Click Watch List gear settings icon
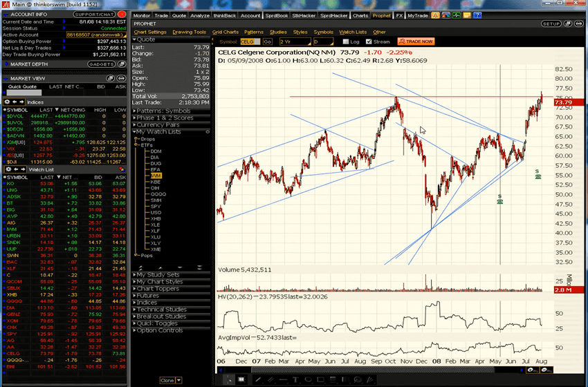 pos(8,169)
